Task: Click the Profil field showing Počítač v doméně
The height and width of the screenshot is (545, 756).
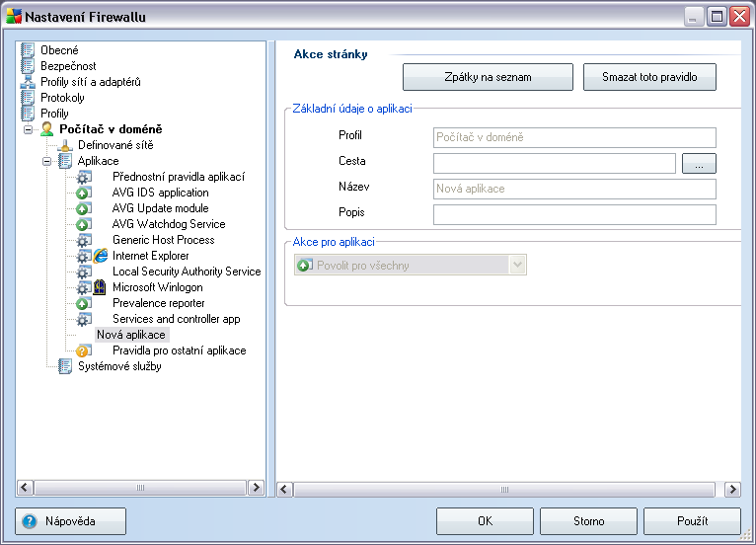Action: pos(574,138)
